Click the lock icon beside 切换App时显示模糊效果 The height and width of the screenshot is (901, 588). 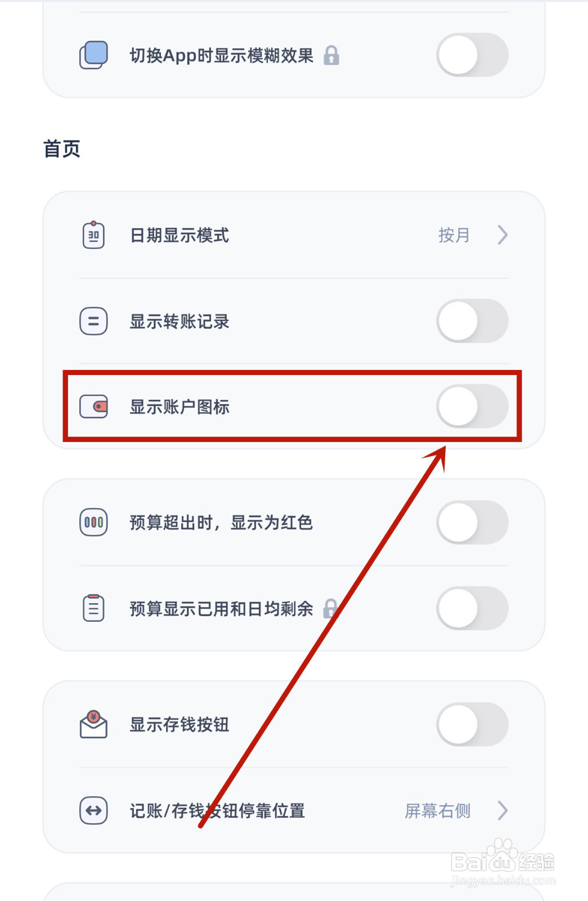coord(331,55)
